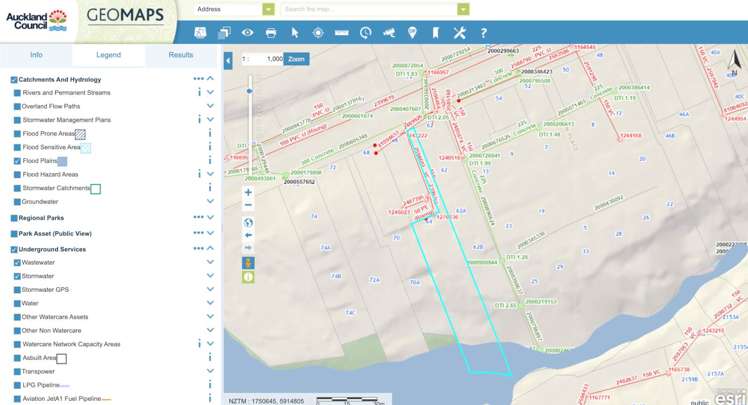Click the map zoom in plus button
The image size is (748, 405).
click(x=249, y=192)
